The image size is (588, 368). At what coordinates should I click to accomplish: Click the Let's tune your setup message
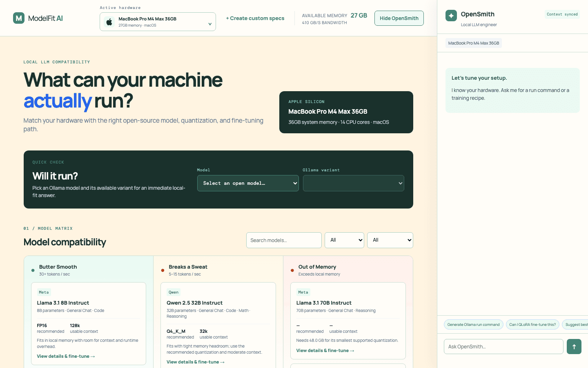pyautogui.click(x=512, y=90)
